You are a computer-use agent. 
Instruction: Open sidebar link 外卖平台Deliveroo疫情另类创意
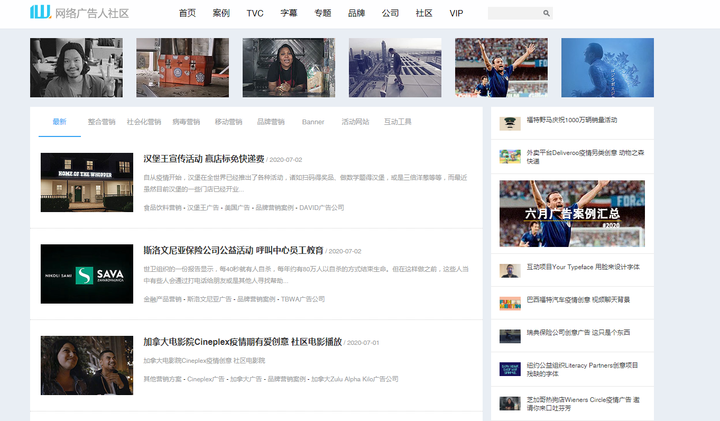point(585,157)
